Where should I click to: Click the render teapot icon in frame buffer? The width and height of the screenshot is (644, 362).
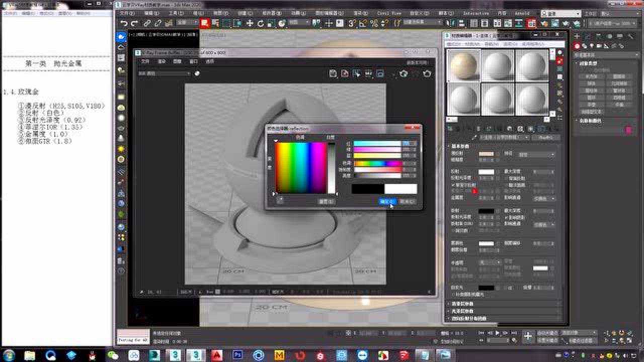427,73
